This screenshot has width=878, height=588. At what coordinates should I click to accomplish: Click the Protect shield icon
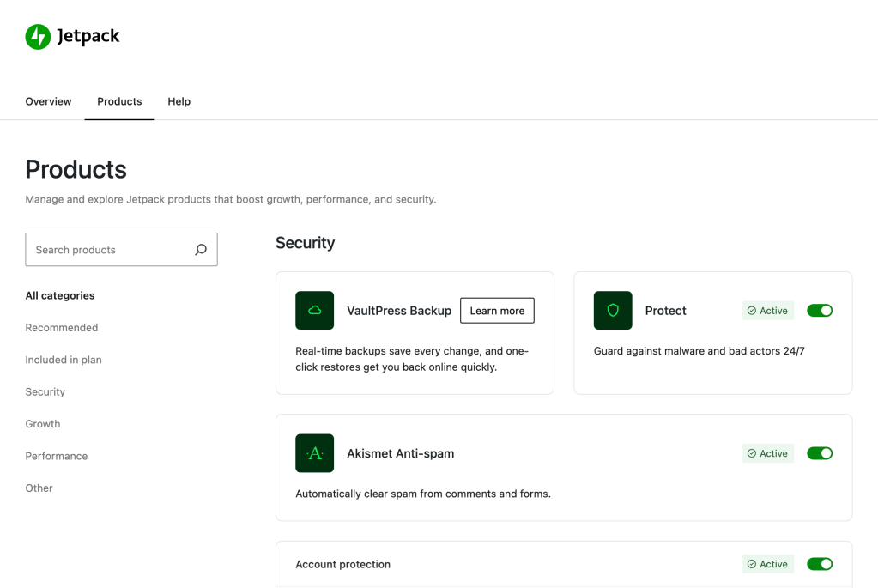point(613,311)
